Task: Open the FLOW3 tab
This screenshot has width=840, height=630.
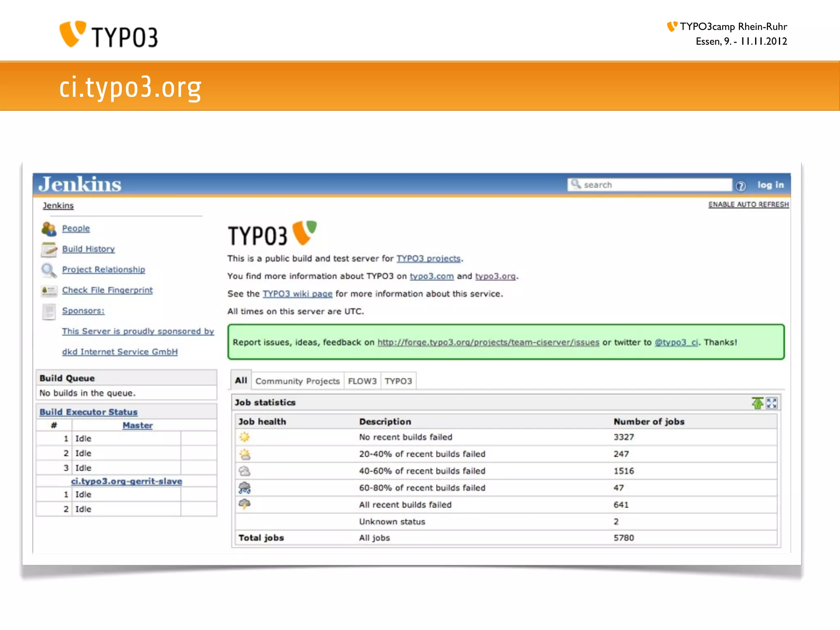Action: pyautogui.click(x=362, y=381)
